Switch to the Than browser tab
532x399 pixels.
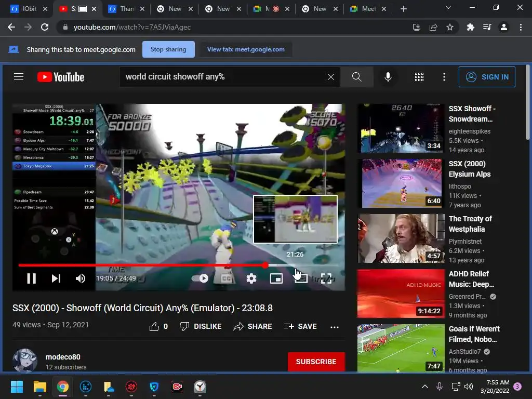pyautogui.click(x=126, y=9)
